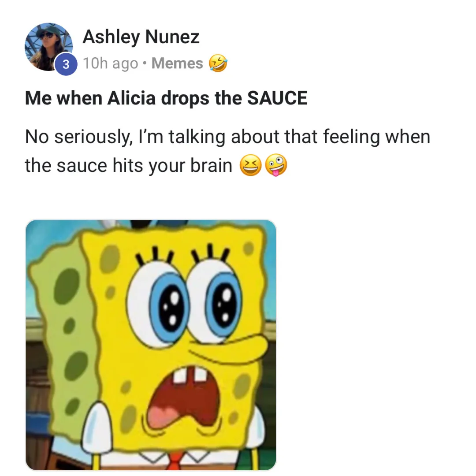The width and height of the screenshot is (476, 476).
Task: Click the zany tongue-out face emoji
Action: (x=276, y=165)
